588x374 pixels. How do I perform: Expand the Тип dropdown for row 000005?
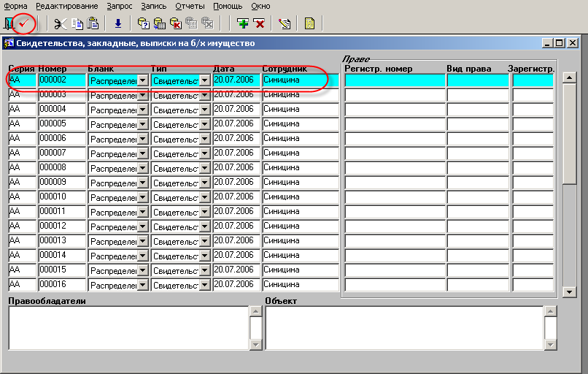point(204,124)
